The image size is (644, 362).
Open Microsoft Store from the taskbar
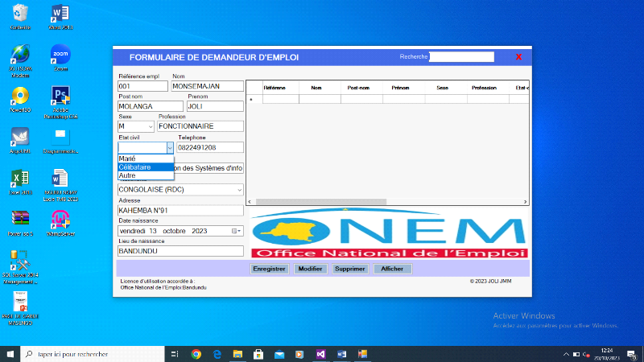(258, 354)
